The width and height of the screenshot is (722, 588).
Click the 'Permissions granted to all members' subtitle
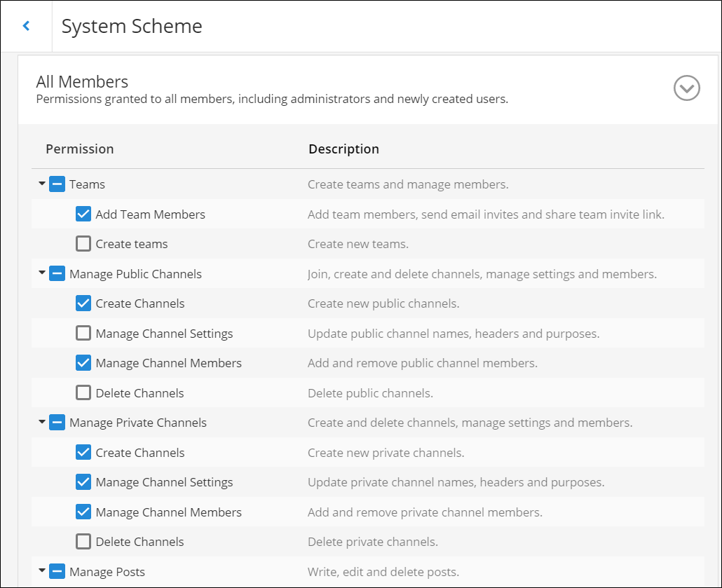(272, 99)
